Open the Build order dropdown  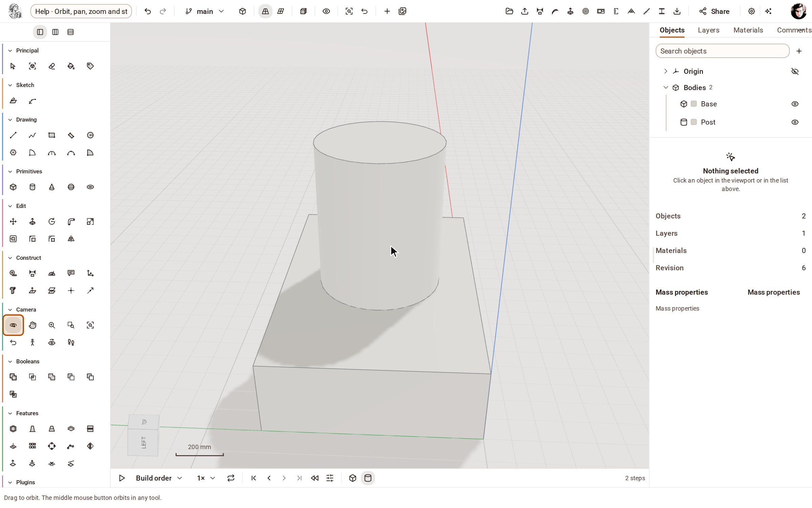(159, 478)
